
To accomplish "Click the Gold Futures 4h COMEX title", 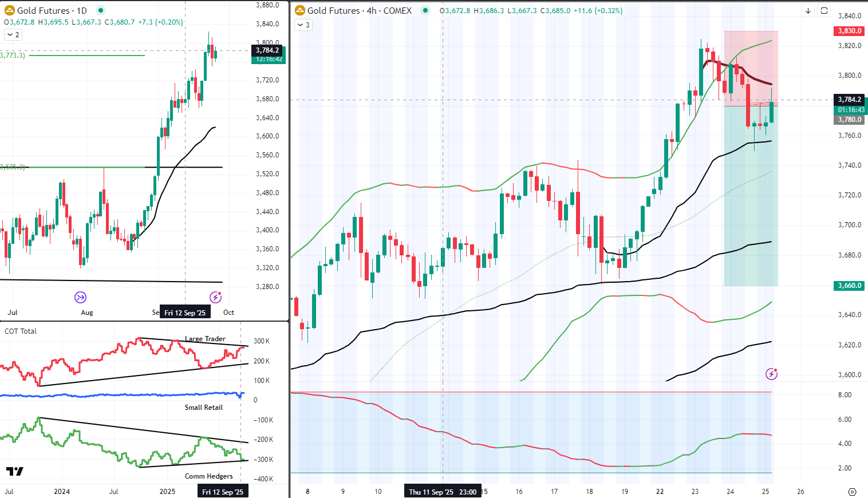I will coord(359,10).
